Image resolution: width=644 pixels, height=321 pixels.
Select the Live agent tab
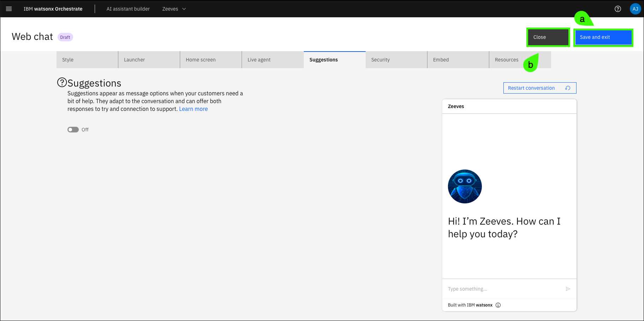[272, 60]
